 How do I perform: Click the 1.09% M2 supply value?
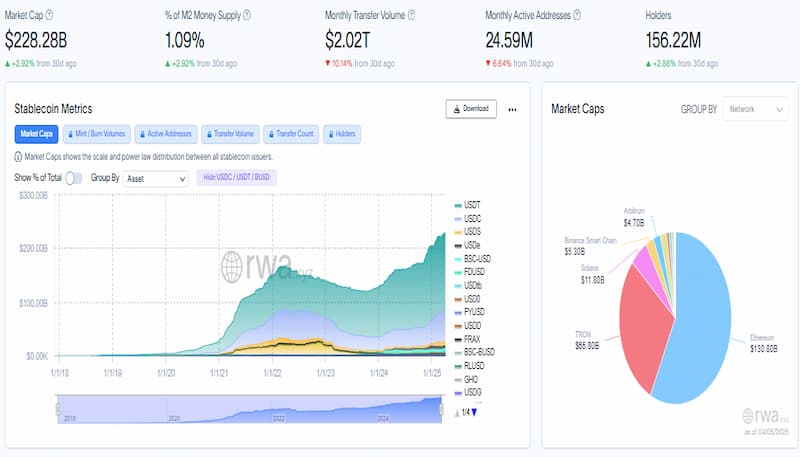[x=185, y=40]
